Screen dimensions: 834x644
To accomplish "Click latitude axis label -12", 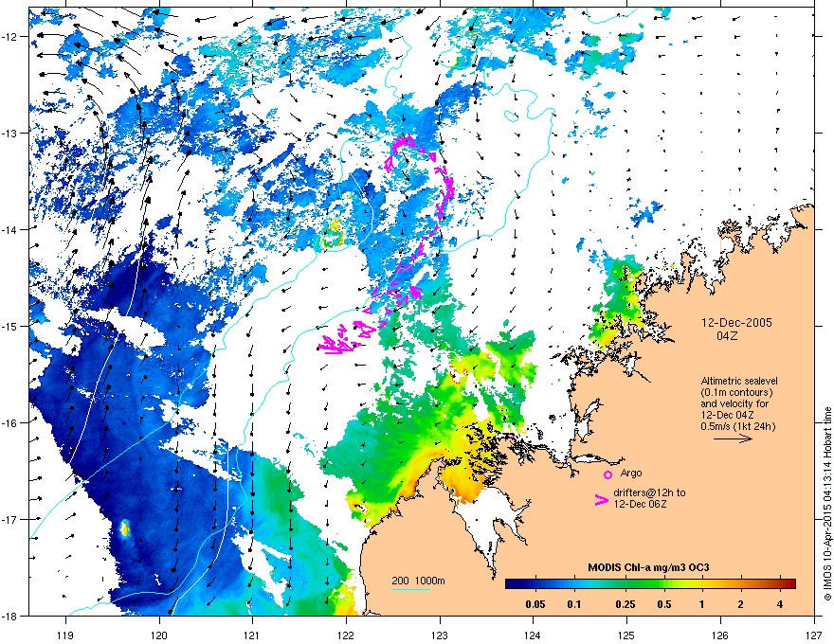I will click(x=9, y=37).
